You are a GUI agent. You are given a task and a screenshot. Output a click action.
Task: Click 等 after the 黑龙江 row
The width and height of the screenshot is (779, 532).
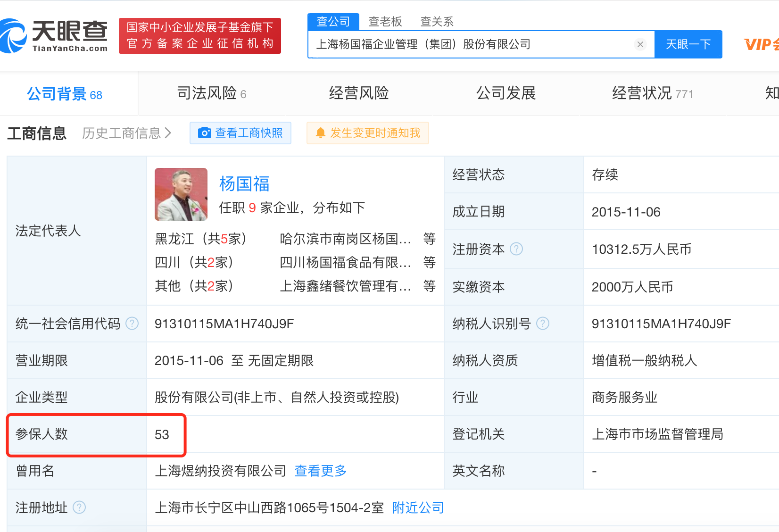[430, 239]
